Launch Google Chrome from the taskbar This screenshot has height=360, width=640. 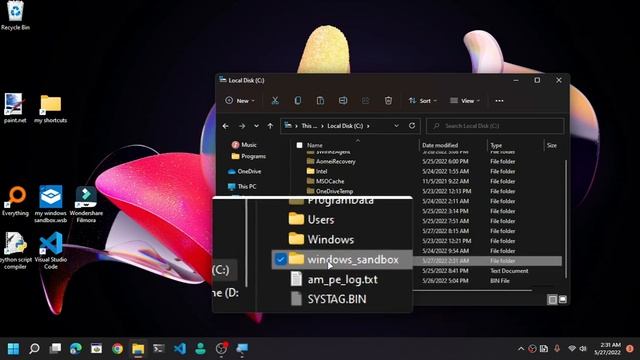118,349
